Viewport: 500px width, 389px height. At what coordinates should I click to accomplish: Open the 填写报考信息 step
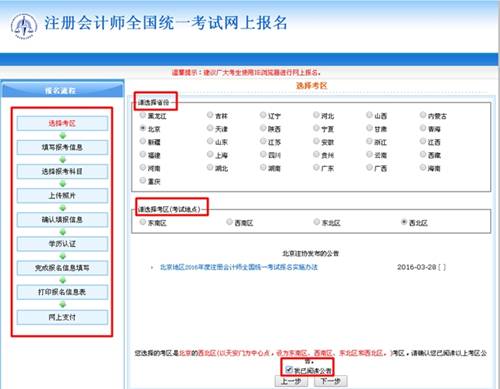point(62,147)
